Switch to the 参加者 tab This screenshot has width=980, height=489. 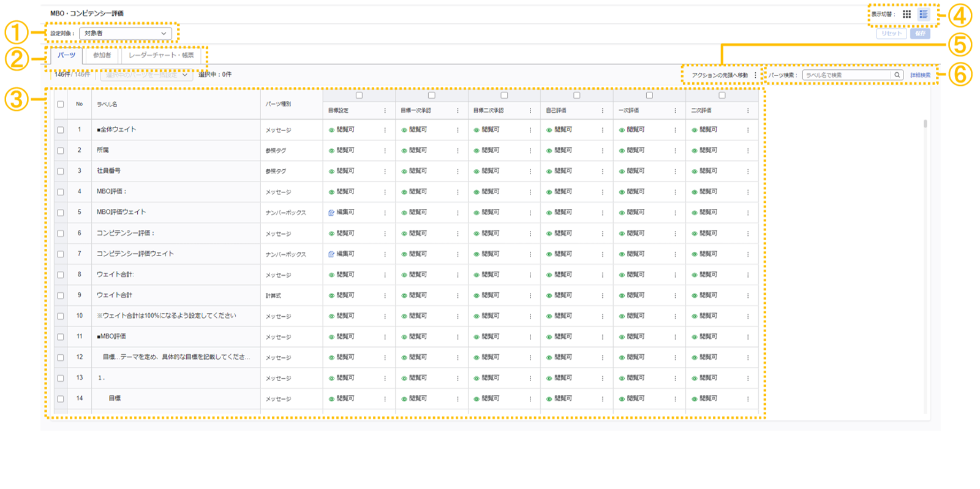tap(102, 55)
